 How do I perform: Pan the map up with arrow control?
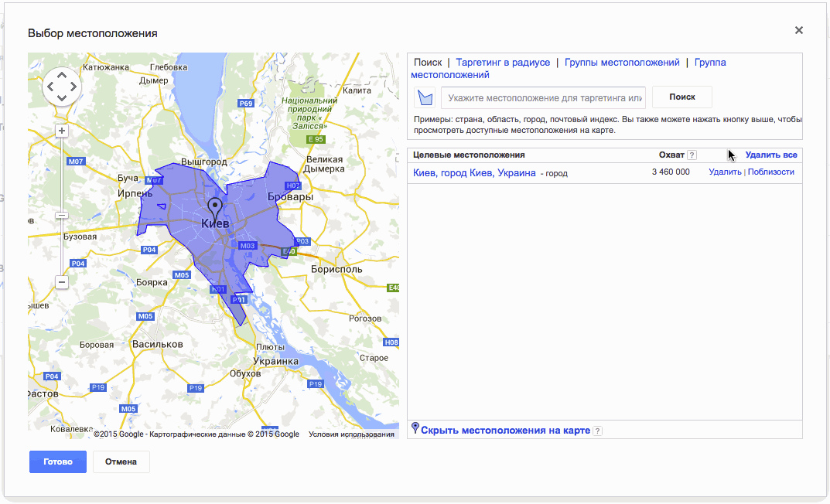click(62, 75)
